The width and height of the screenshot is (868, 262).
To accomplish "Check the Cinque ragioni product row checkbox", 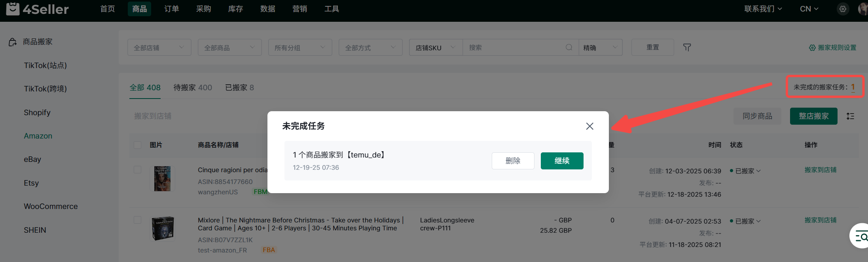I will tap(138, 170).
